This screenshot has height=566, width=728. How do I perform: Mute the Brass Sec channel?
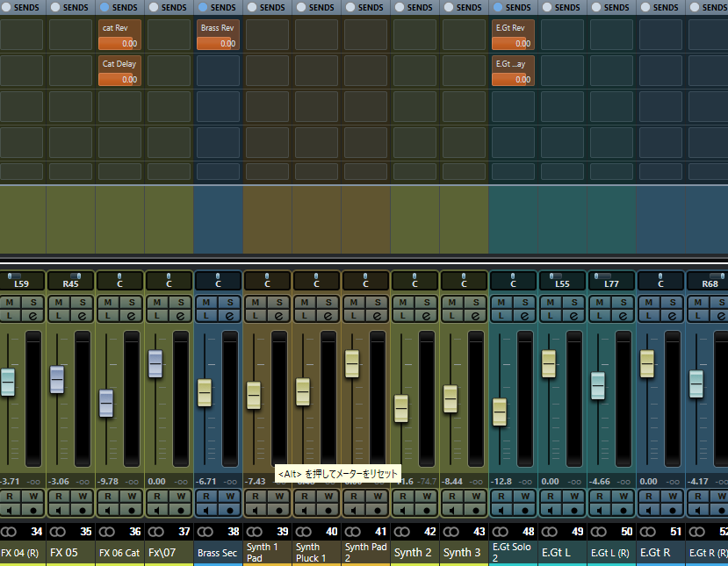[205, 303]
